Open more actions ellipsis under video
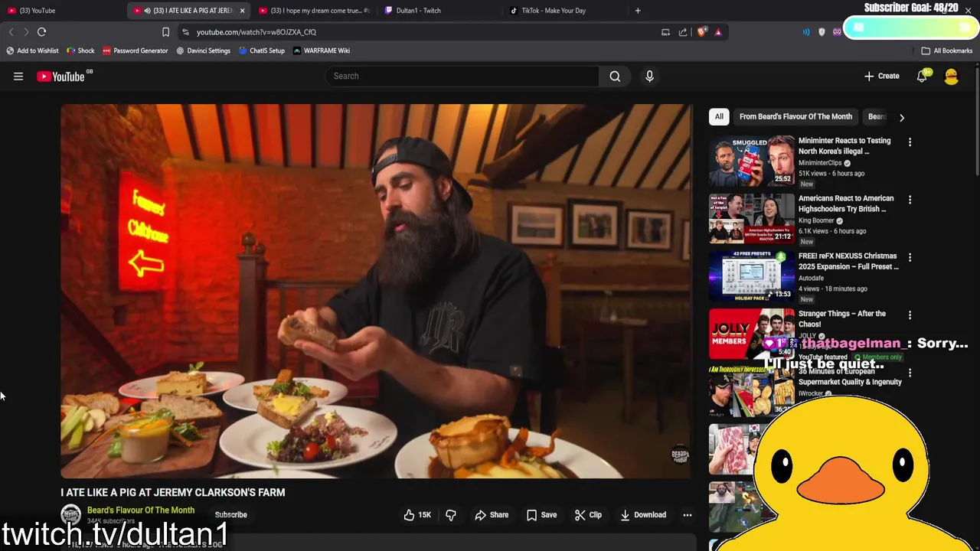Screen dimensions: 980x551 [x=687, y=515]
